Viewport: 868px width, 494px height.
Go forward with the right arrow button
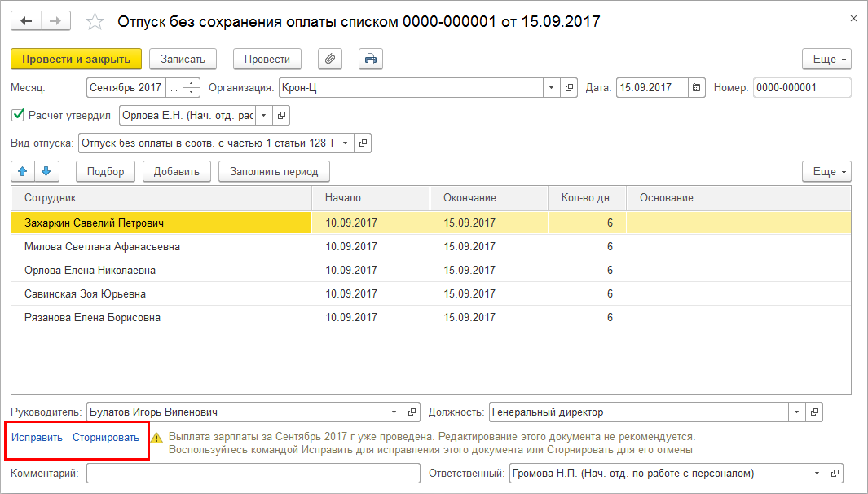tap(55, 21)
